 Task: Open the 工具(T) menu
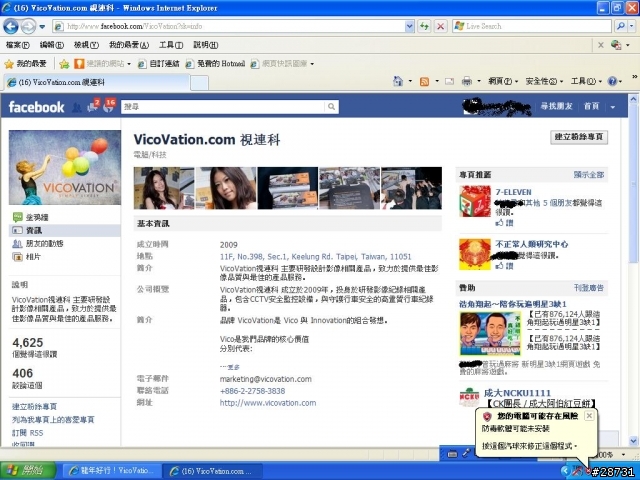pyautogui.click(x=171, y=45)
